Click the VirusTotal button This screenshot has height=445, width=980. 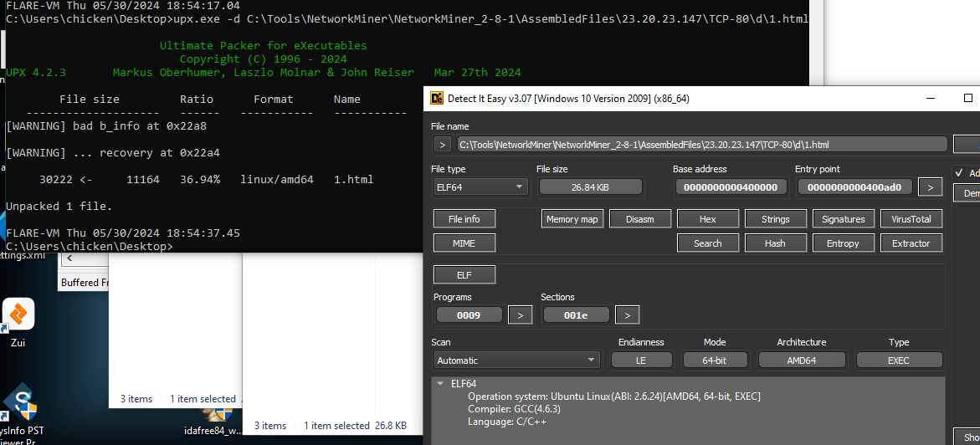click(911, 219)
